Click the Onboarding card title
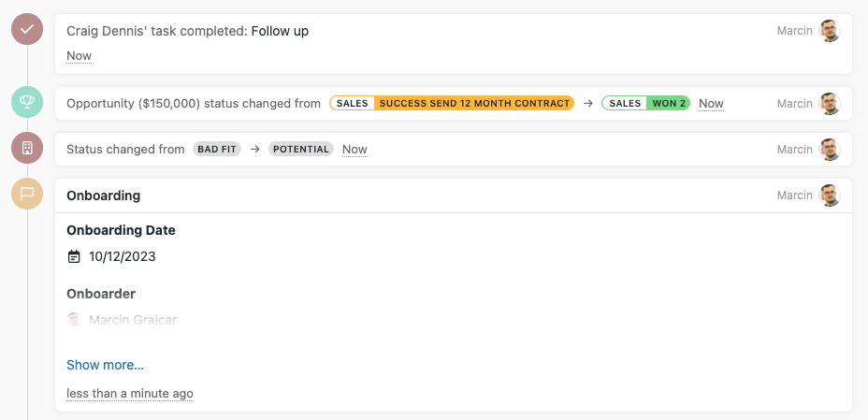Screen dimensions: 868x420 103,196
